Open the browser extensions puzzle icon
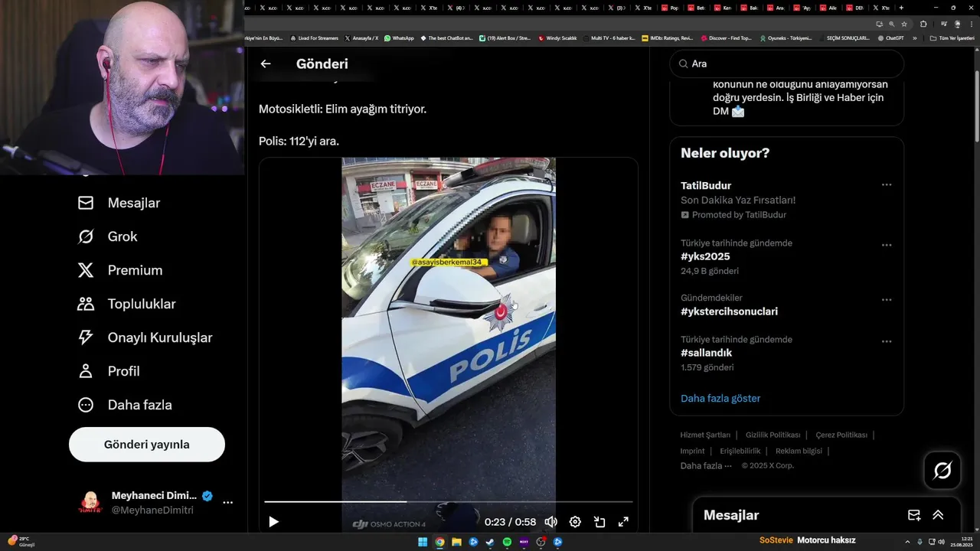Screen dimensions: 980x551 [x=923, y=24]
